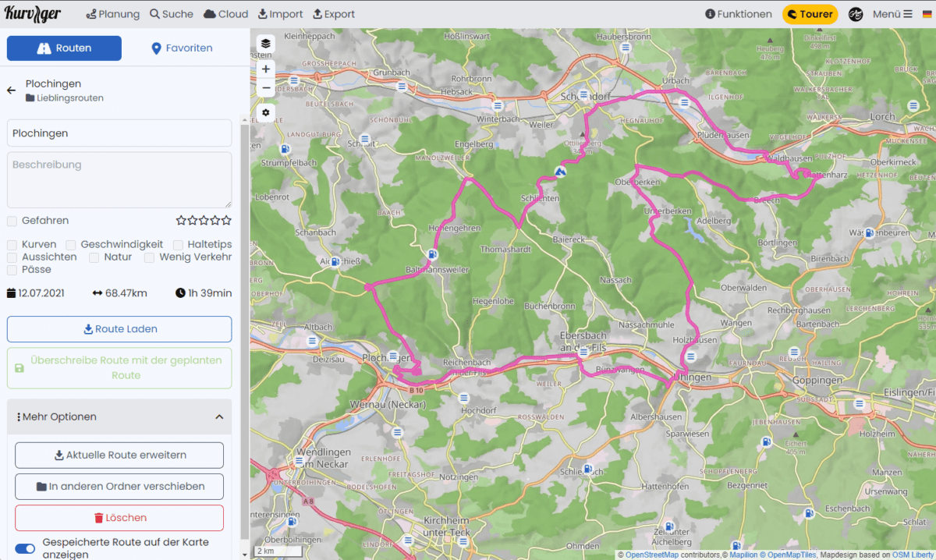This screenshot has height=560, width=936.
Task: Switch to the Favoriten tab
Action: pos(182,48)
